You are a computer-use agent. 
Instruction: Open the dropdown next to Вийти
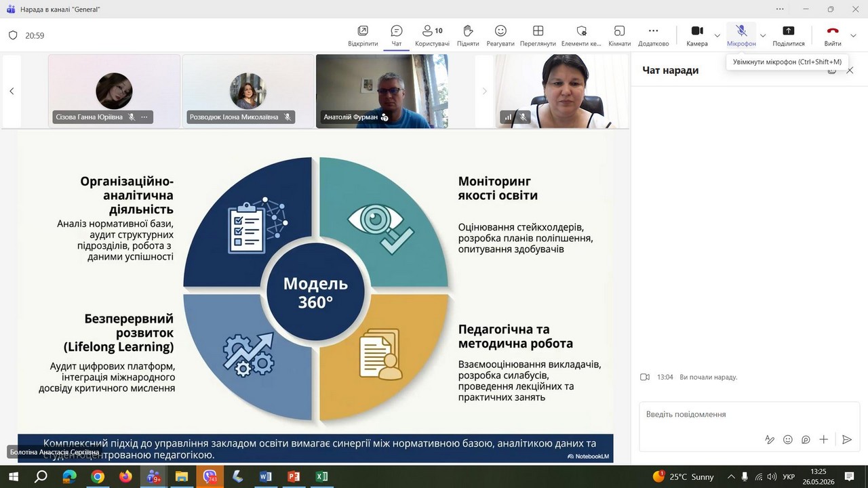[x=853, y=35]
